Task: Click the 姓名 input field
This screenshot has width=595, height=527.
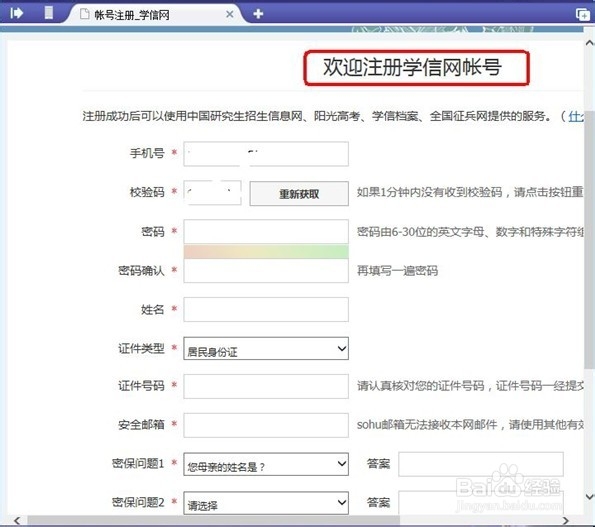Action: pos(266,310)
